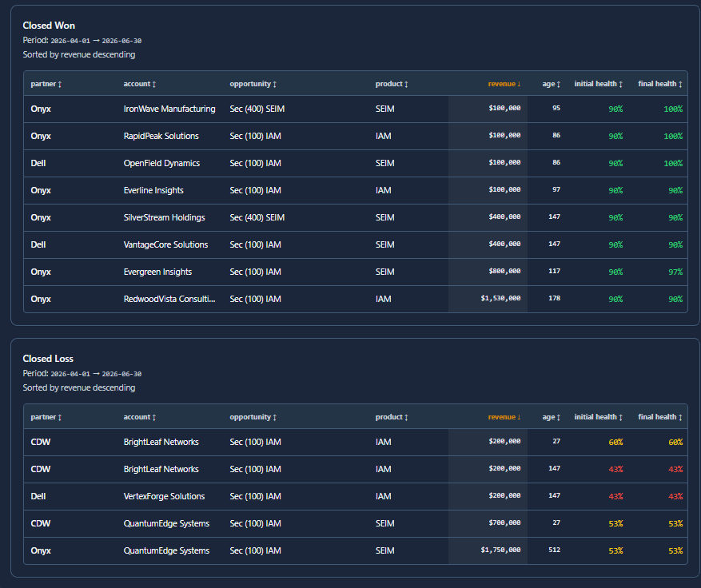
Task: Sort Closed Loss table by age header
Action: click(x=552, y=417)
